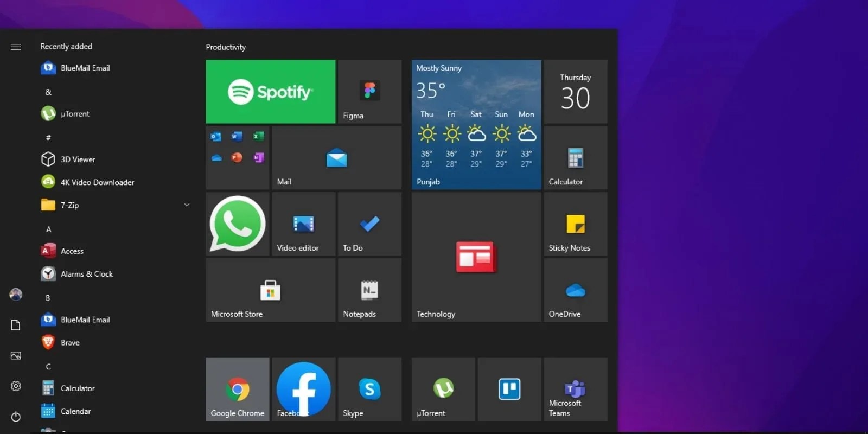This screenshot has height=434, width=868.
Task: Open the Punjab weather tile
Action: click(x=476, y=125)
